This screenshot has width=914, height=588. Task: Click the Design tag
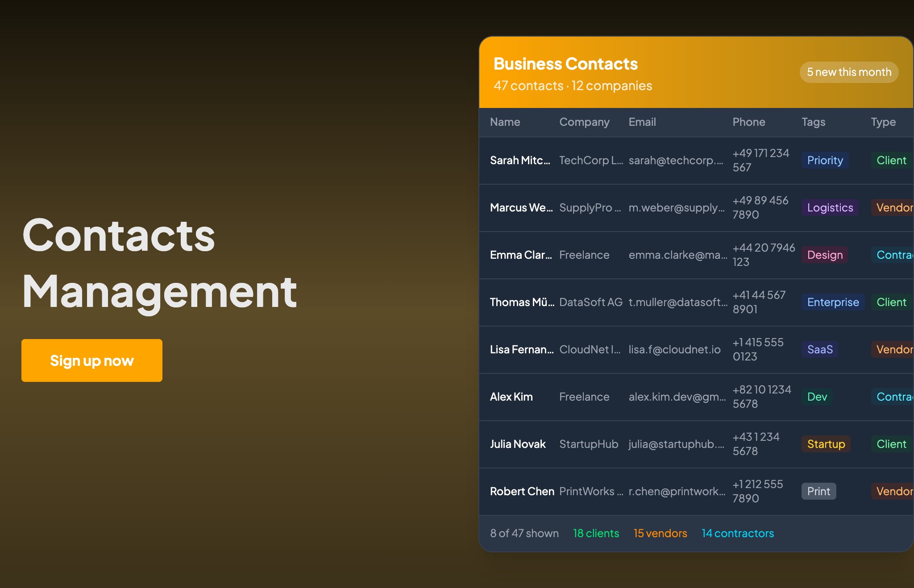point(825,255)
